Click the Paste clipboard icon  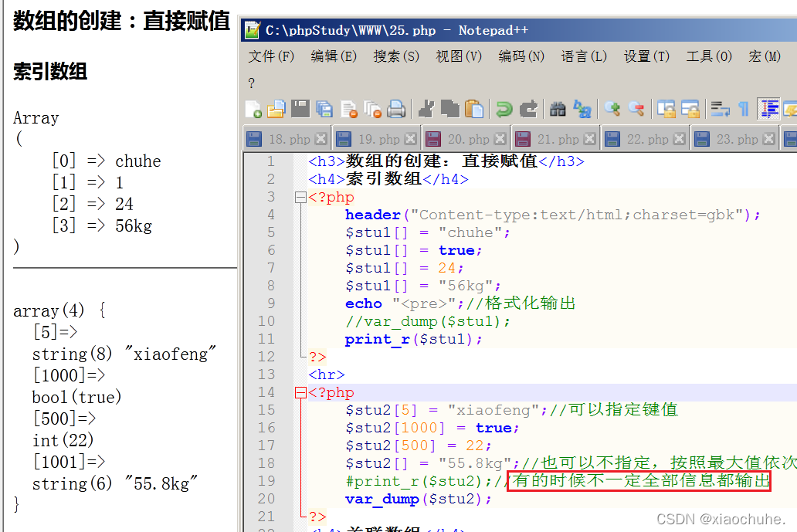(x=473, y=109)
